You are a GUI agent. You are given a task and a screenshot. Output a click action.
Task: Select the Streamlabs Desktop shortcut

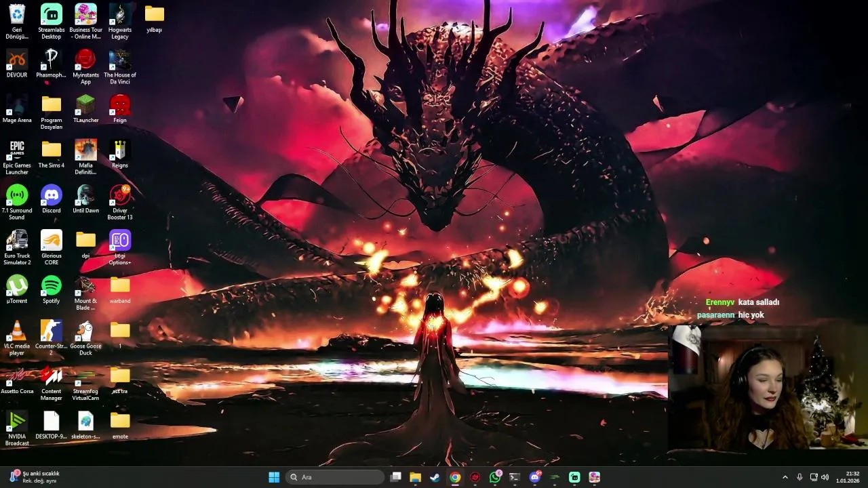click(52, 21)
